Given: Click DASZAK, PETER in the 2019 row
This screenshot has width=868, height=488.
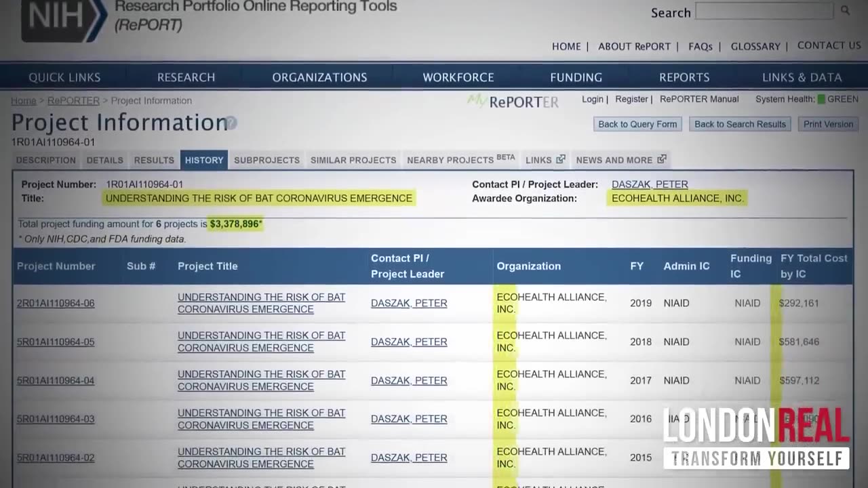Looking at the screenshot, I should click(409, 303).
